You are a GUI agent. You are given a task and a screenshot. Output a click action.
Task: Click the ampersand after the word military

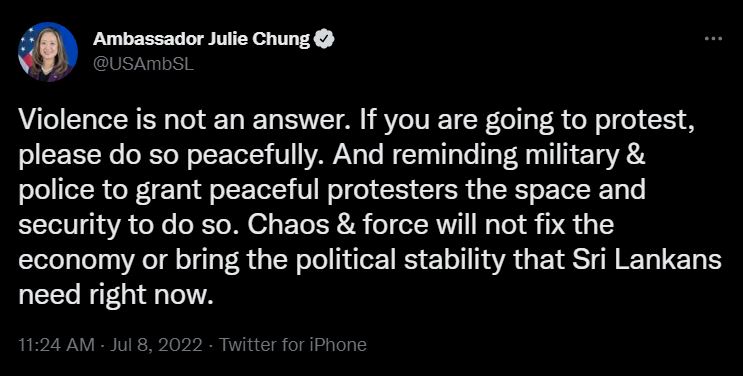(x=636, y=156)
